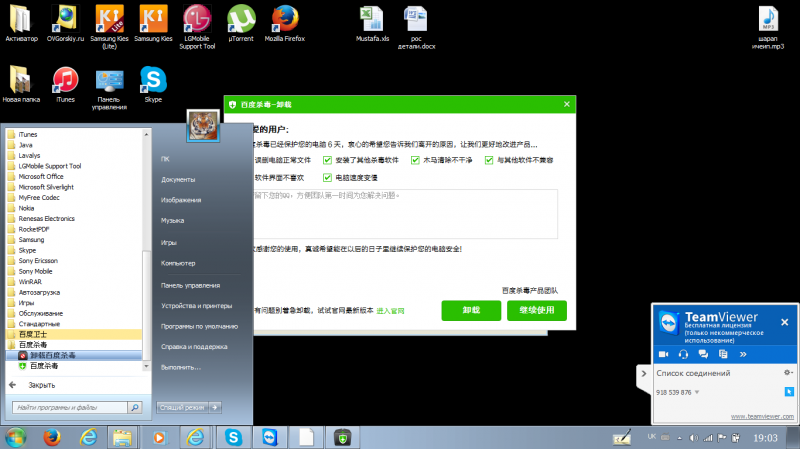This screenshot has width=800, height=449.
Task: Untick the 电脑速度变慢 checkbox
Action: coord(327,178)
